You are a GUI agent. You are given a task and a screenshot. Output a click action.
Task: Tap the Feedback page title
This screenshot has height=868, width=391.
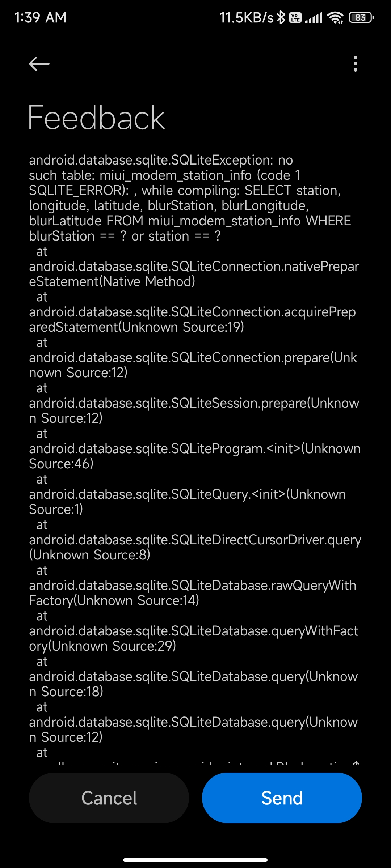[x=96, y=118]
